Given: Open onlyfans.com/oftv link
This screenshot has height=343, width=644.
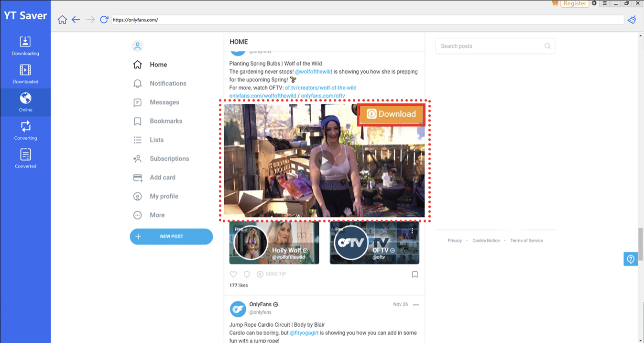Looking at the screenshot, I should pyautogui.click(x=323, y=96).
